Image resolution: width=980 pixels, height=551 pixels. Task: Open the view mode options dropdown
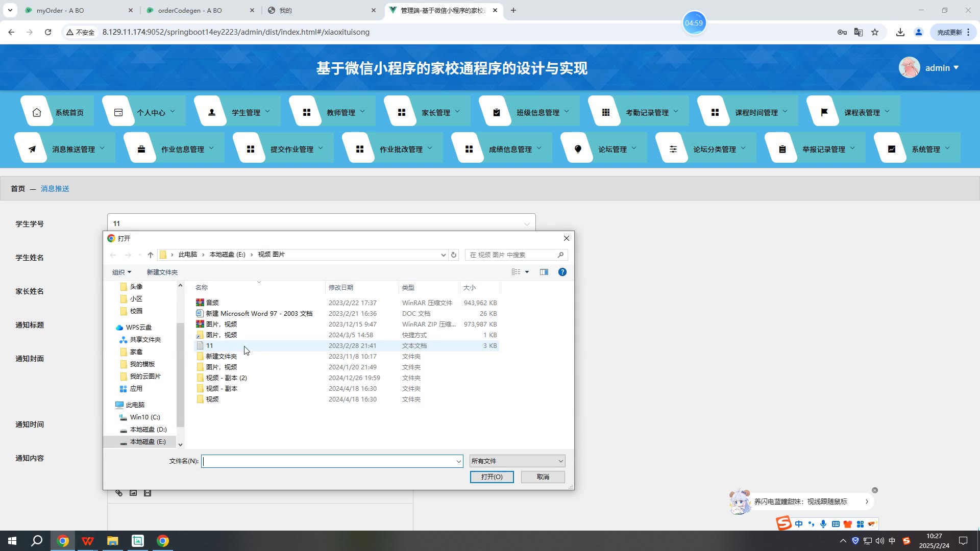click(x=527, y=272)
